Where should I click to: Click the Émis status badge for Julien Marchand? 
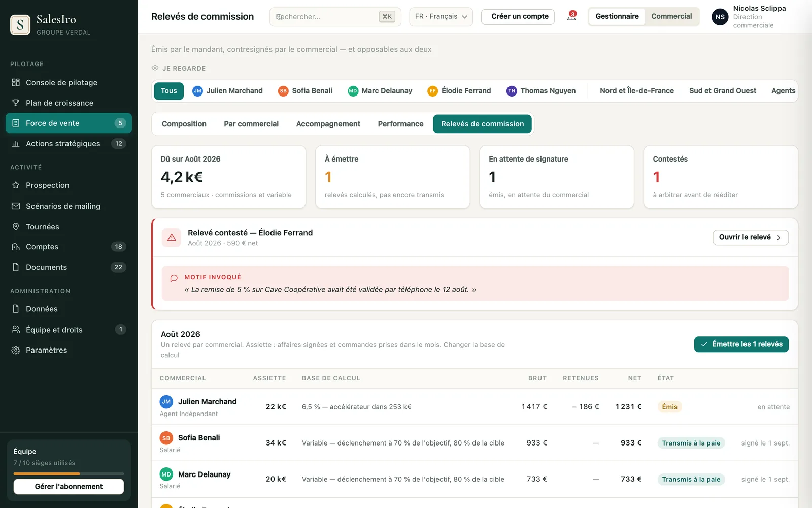669,407
